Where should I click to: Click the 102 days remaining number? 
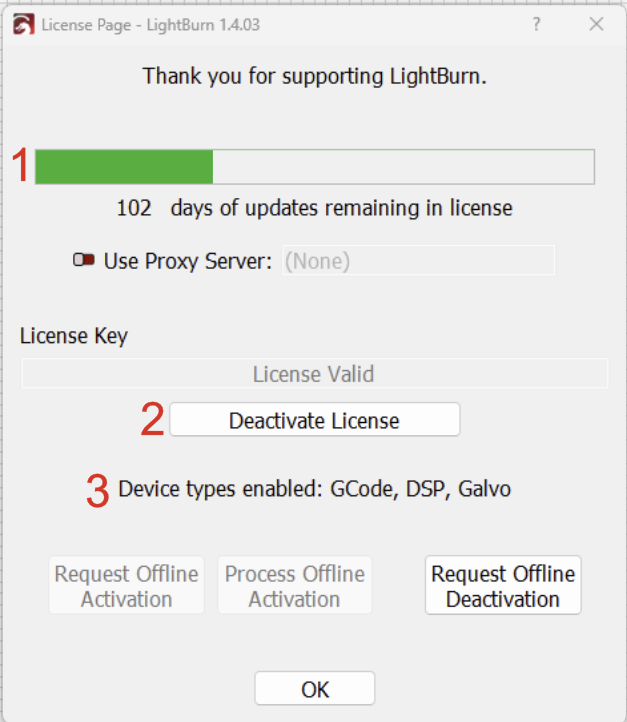pyautogui.click(x=134, y=208)
